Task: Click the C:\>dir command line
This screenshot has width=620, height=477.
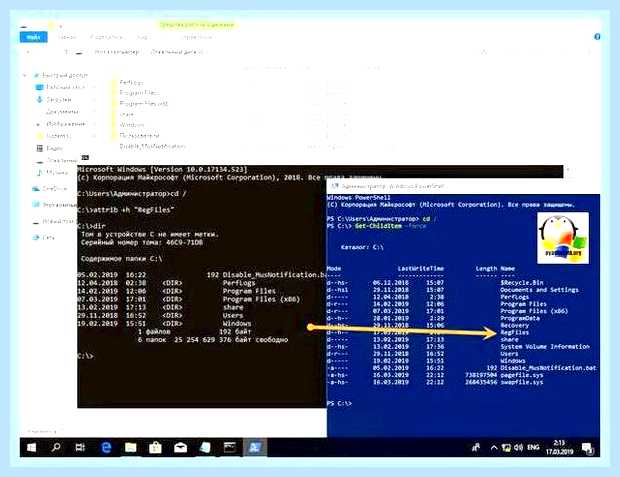Action: tap(91, 226)
